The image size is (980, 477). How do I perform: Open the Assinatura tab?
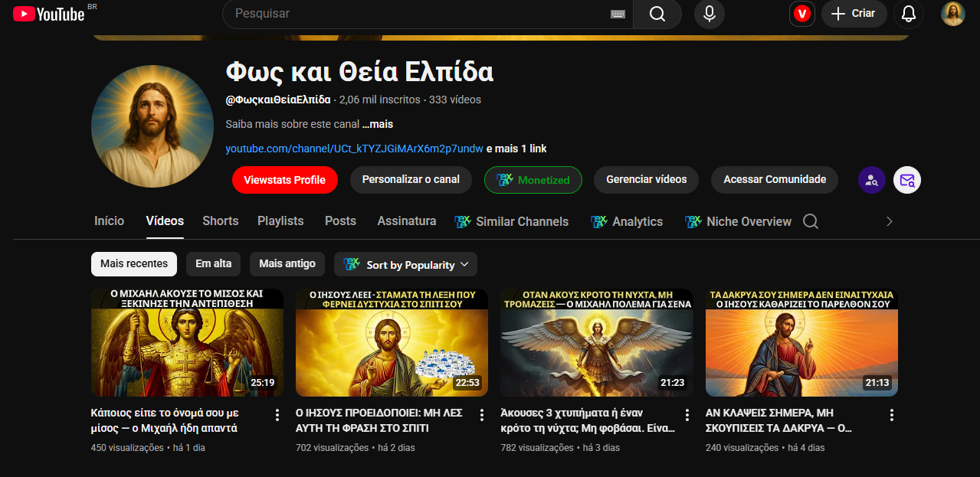(x=407, y=221)
